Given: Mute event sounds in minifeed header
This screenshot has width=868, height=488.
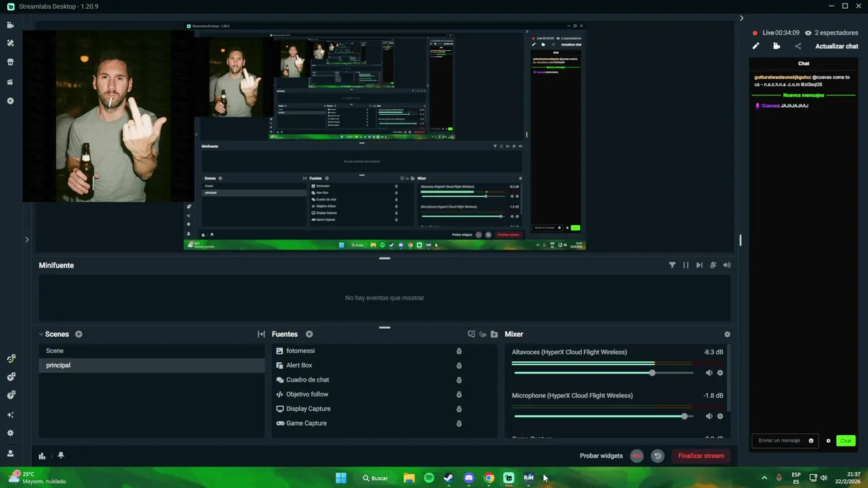Looking at the screenshot, I should point(726,265).
